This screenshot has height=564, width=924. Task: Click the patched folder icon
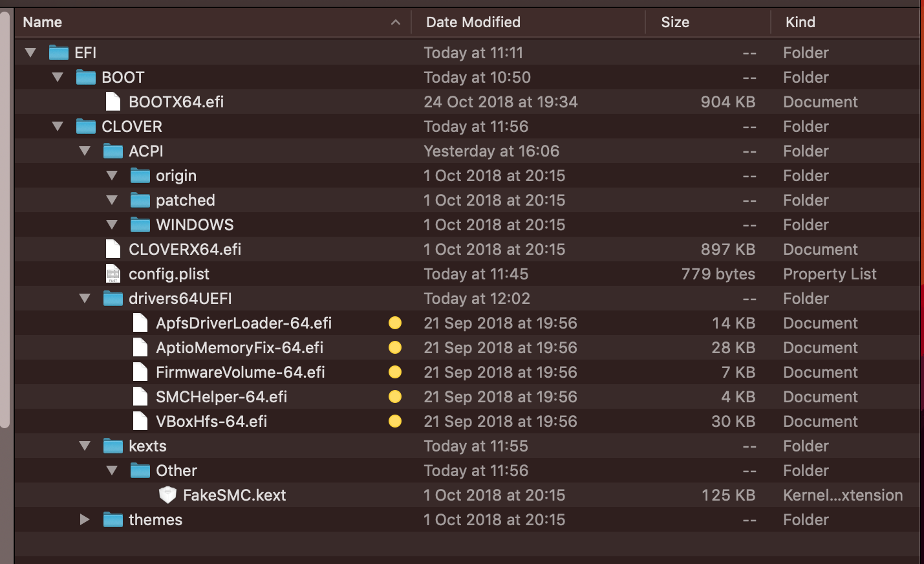[140, 200]
